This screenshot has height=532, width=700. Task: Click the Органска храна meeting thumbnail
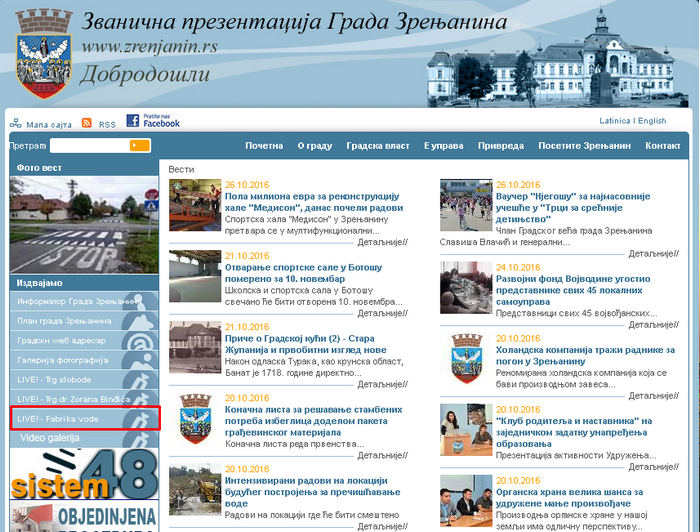[x=466, y=501]
